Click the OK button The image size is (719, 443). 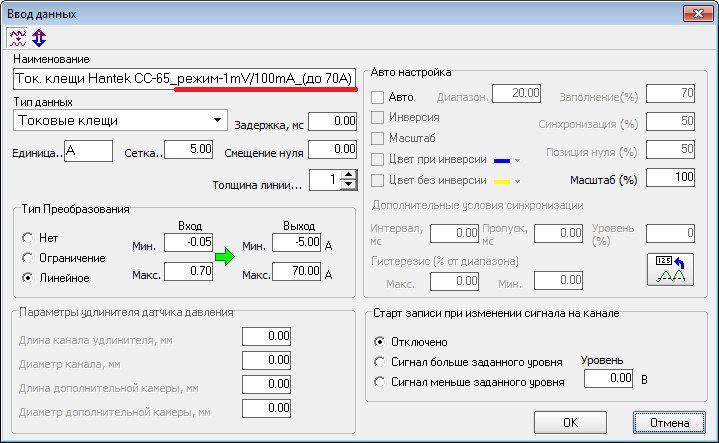point(570,422)
